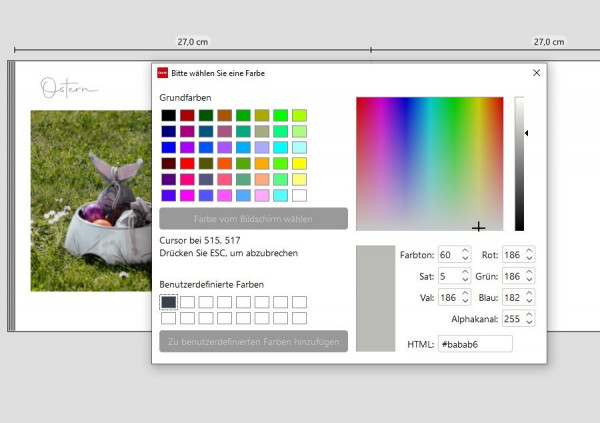Screen dimensions: 600x423
Task: Click 'Farbe vom Bildschirm wählen' button
Action: pyautogui.click(x=253, y=219)
